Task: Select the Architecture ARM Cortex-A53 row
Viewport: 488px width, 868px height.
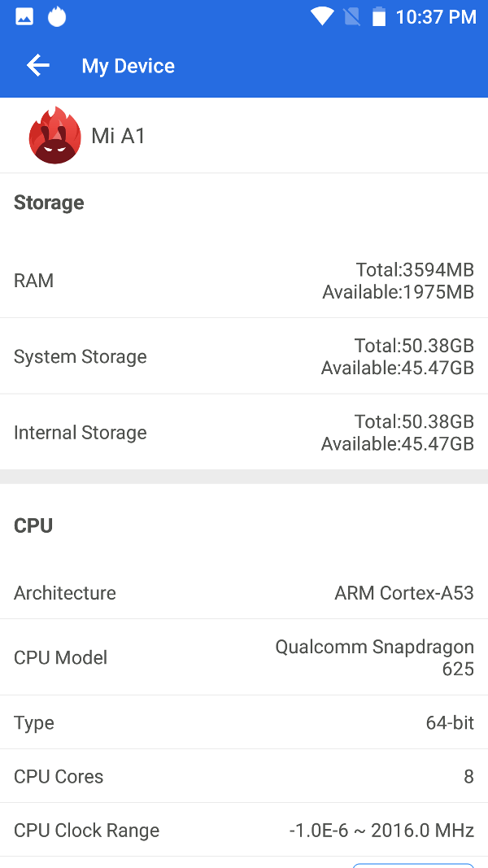Action: click(x=244, y=593)
